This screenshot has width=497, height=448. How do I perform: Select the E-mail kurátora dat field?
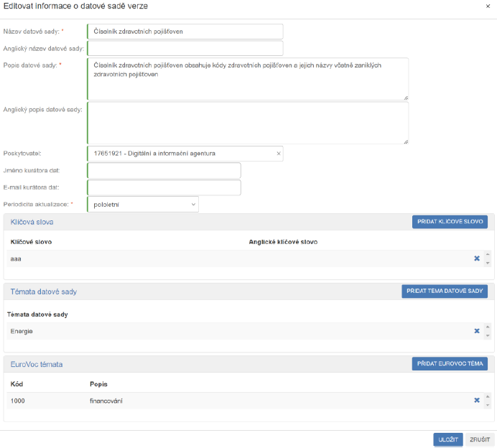tap(164, 187)
